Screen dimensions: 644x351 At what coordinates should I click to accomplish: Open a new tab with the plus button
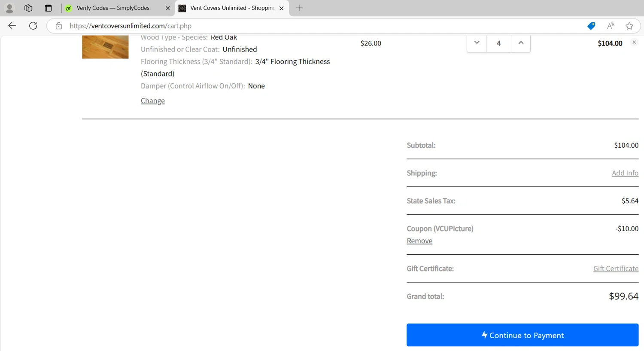click(x=299, y=8)
